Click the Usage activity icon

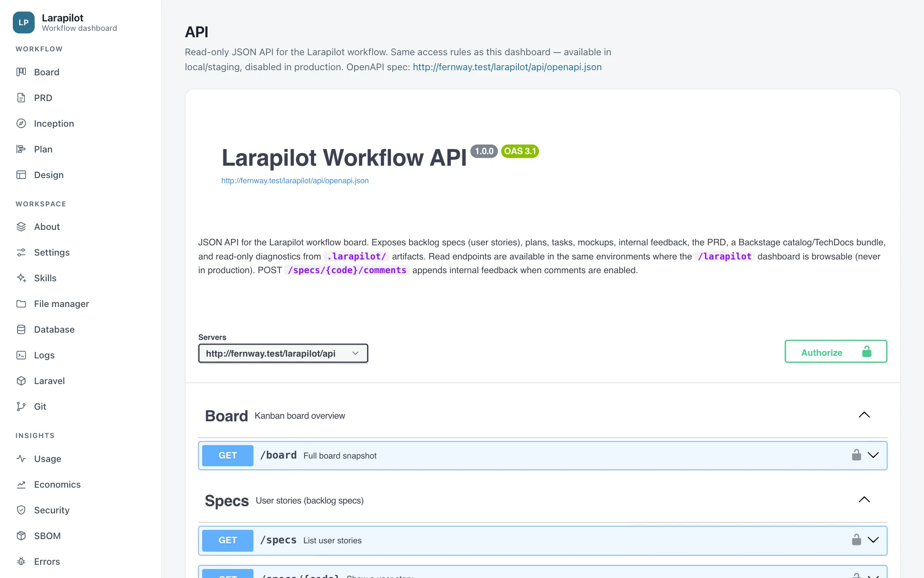click(21, 459)
